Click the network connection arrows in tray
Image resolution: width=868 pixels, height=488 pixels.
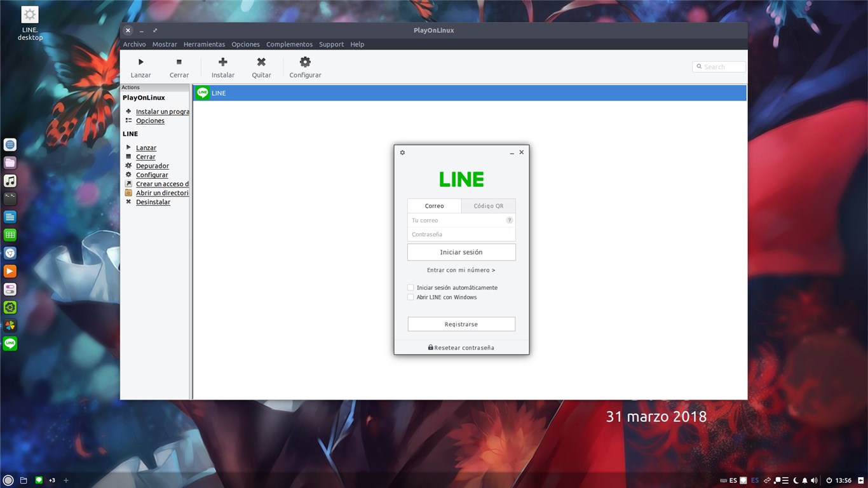coord(767,480)
